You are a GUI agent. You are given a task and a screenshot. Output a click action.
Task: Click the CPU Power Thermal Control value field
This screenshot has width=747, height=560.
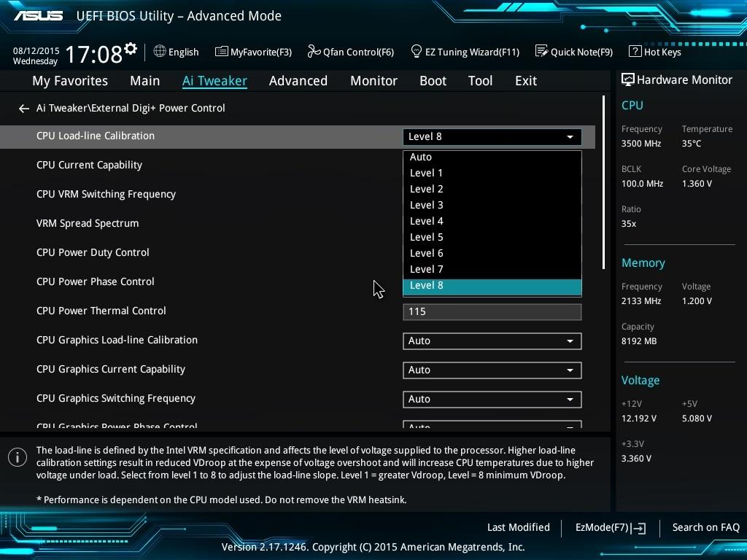pyautogui.click(x=492, y=312)
